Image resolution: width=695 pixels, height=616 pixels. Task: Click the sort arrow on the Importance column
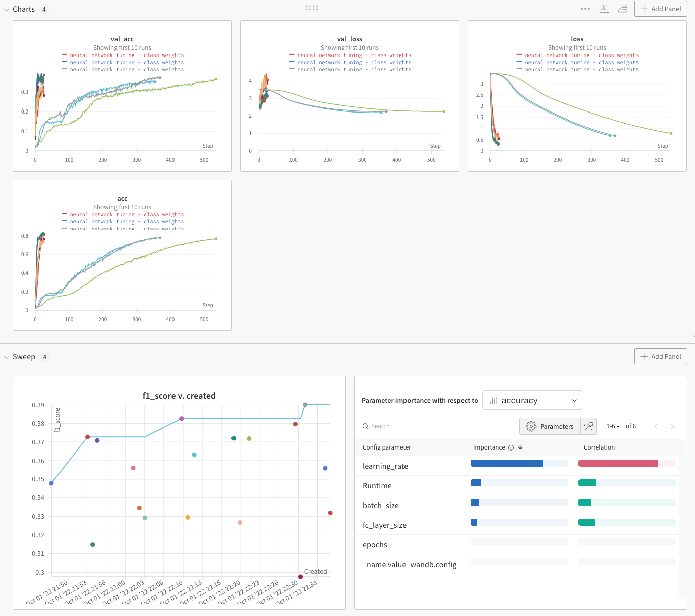pos(520,447)
